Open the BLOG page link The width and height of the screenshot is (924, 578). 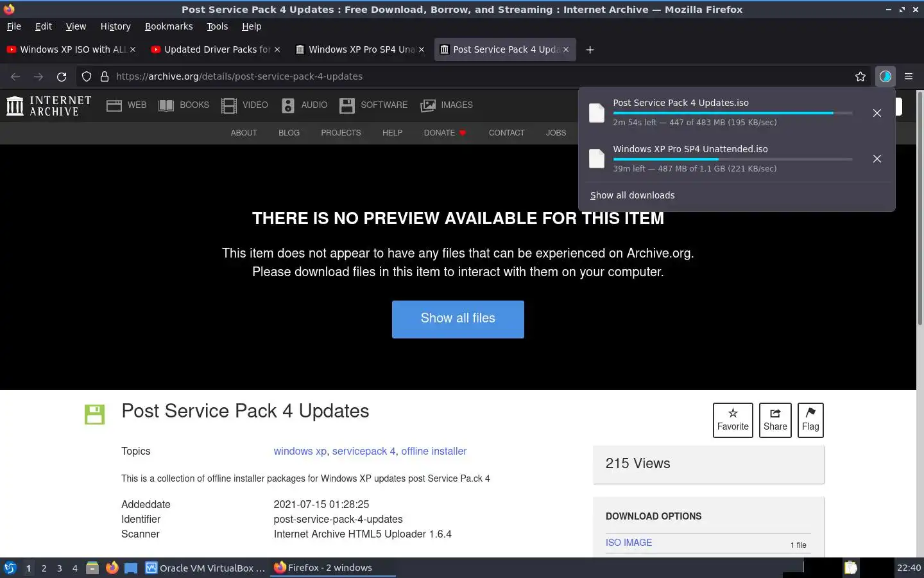pos(289,133)
